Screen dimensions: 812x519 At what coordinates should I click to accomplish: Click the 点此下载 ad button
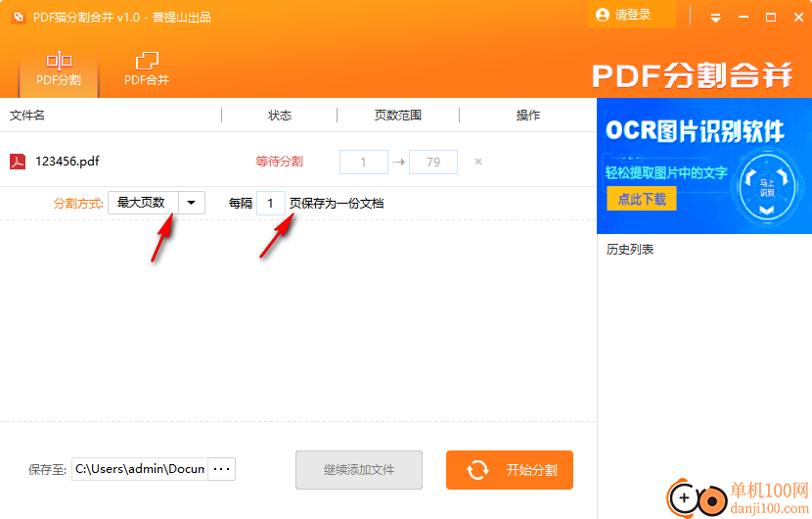coord(642,199)
